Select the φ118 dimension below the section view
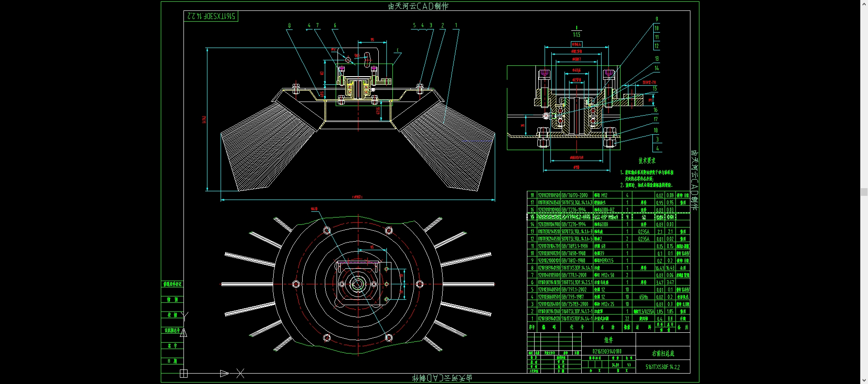This screenshot has width=868, height=384. click(x=576, y=167)
